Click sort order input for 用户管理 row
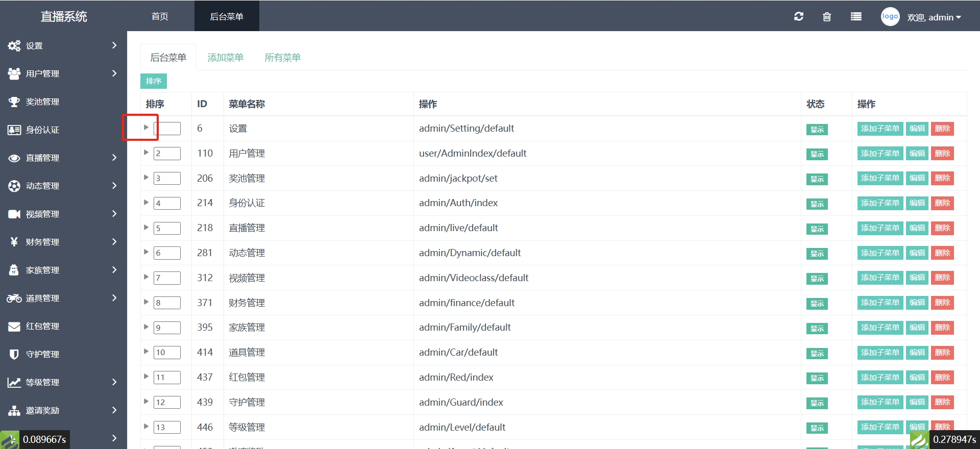The image size is (980, 449). coord(167,154)
